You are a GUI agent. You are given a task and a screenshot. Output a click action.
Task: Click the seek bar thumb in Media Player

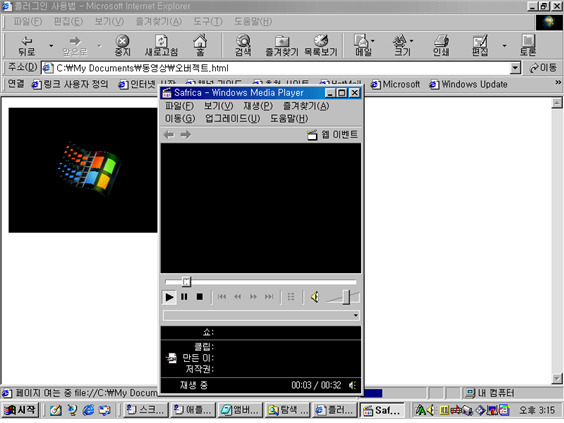186,282
